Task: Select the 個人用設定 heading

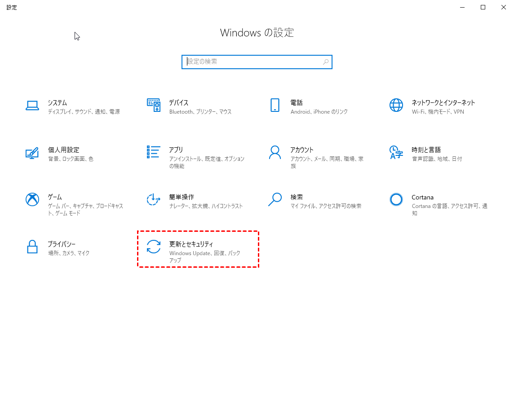Action: pos(64,150)
